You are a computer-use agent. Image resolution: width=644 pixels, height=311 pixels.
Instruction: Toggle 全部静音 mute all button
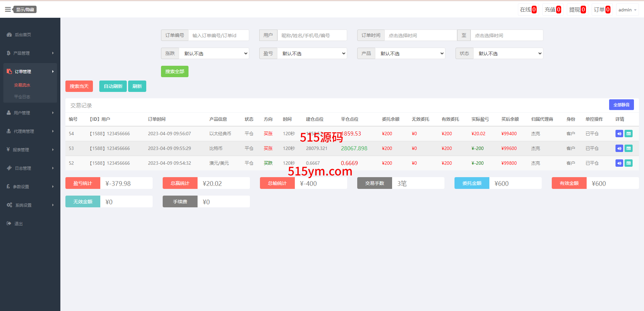621,105
